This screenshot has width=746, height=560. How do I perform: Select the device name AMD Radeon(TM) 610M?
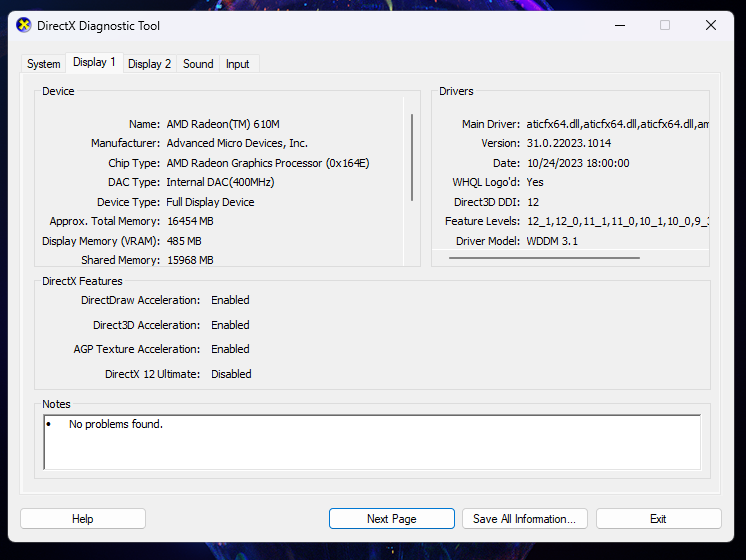click(223, 124)
